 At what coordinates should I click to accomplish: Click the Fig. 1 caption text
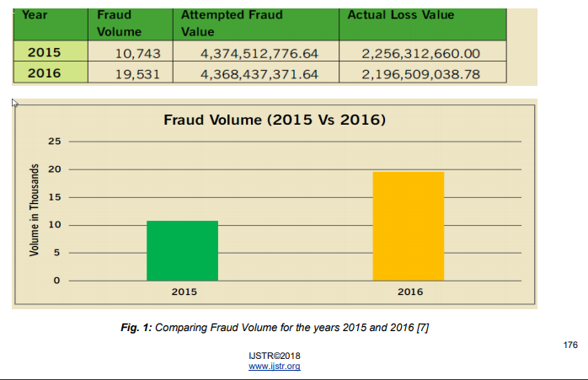click(x=275, y=328)
